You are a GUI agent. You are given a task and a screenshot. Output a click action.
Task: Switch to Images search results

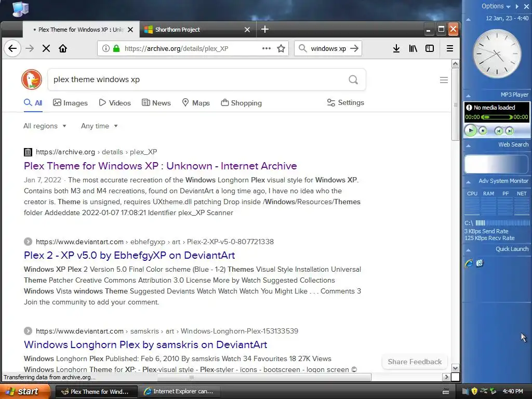[x=70, y=103]
